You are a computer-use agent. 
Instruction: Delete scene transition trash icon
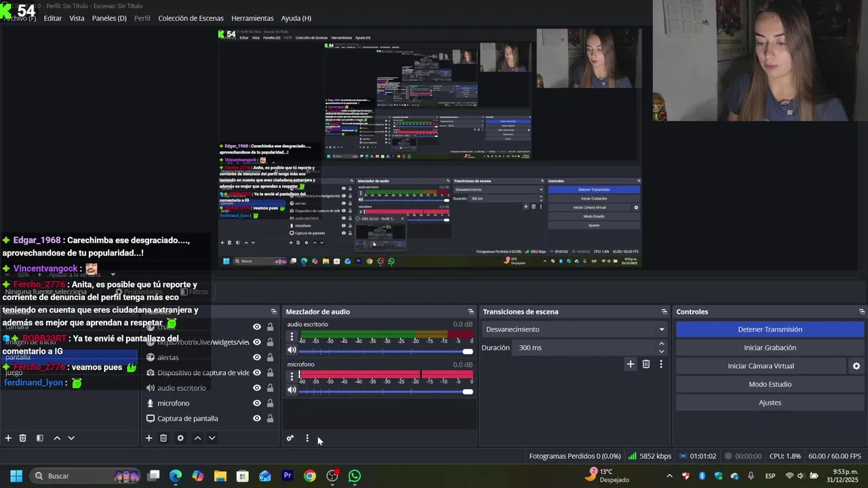click(646, 364)
